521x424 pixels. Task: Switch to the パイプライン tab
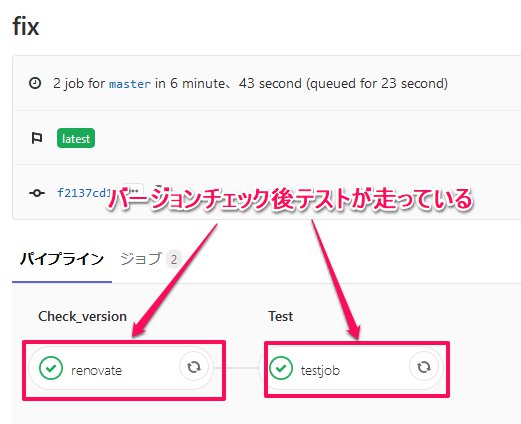click(x=62, y=259)
